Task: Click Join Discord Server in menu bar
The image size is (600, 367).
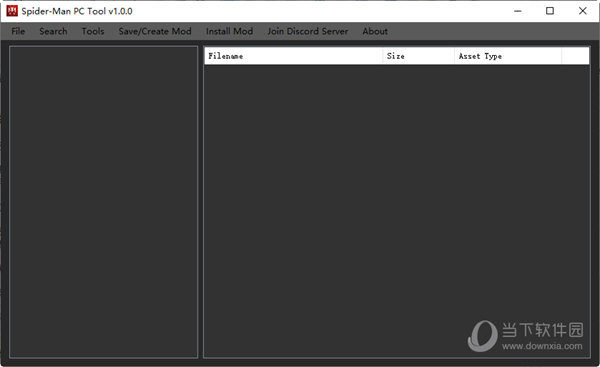Action: [x=308, y=31]
